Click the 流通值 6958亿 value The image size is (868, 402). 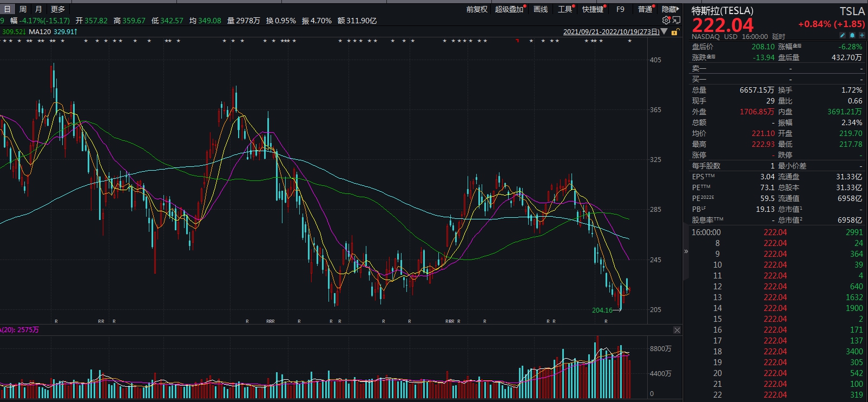[x=850, y=198]
